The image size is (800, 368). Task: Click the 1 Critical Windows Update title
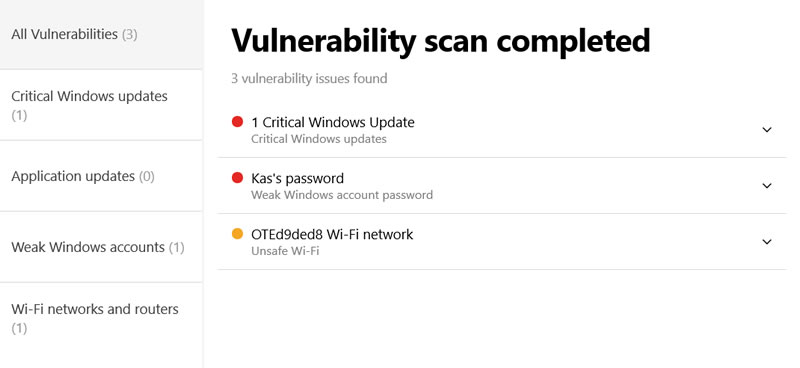[333, 122]
